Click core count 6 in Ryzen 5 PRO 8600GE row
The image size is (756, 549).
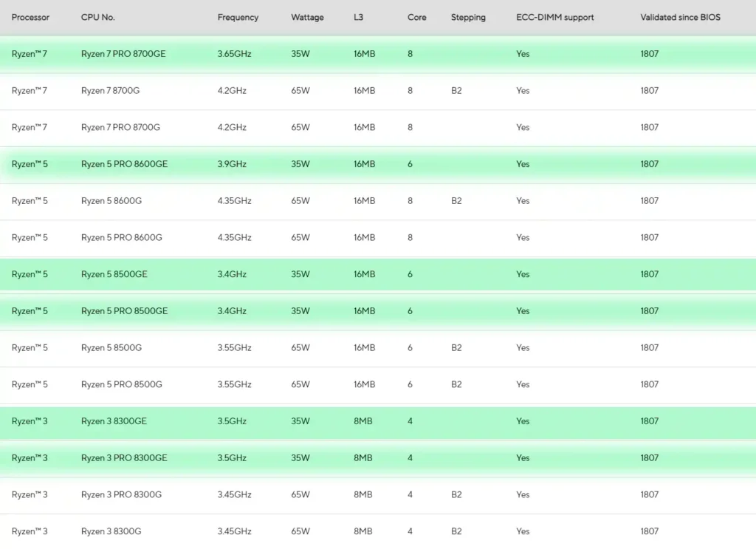[x=410, y=164]
